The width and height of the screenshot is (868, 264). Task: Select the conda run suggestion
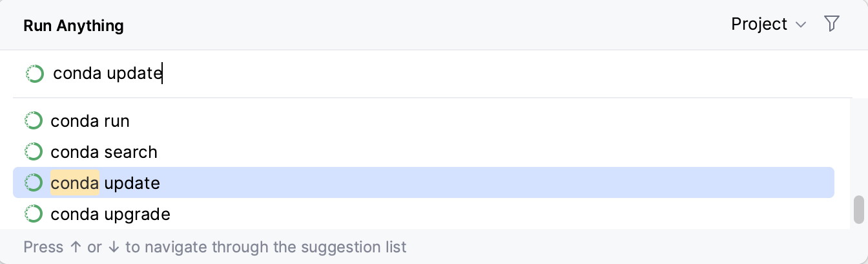(x=90, y=121)
